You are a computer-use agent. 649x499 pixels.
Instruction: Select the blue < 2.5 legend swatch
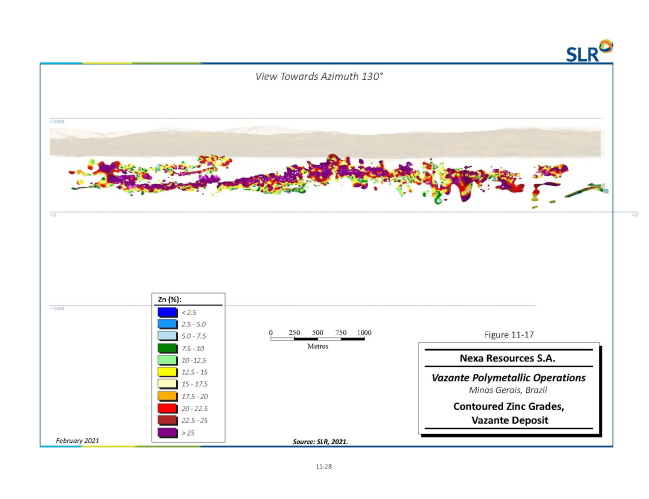[x=165, y=312]
